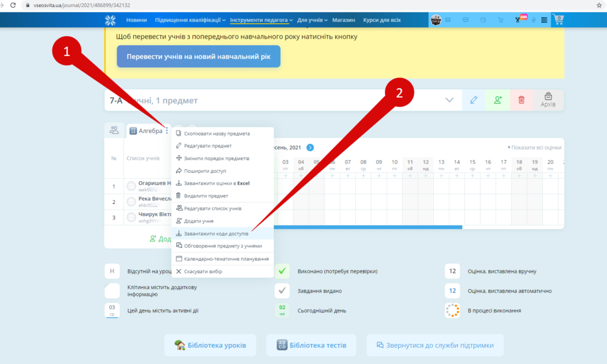Click the green add student icon
The height and width of the screenshot is (364, 607).
[x=498, y=100]
